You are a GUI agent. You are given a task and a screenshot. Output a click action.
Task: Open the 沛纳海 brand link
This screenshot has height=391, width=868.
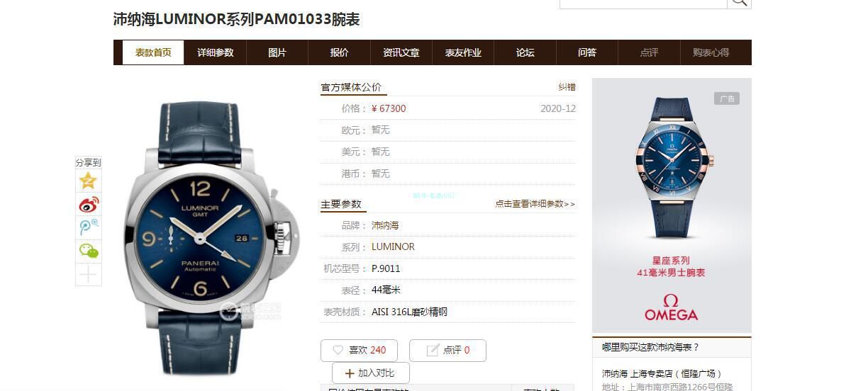click(x=385, y=225)
